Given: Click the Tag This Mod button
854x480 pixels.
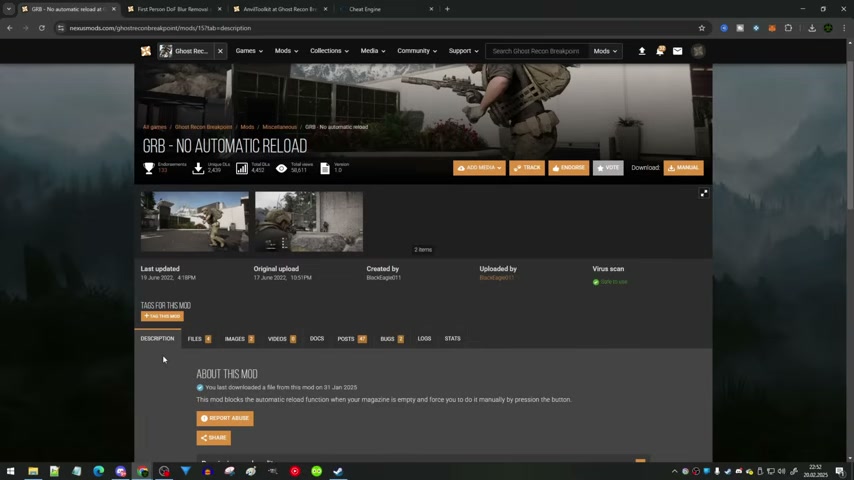Looking at the screenshot, I should click(162, 316).
